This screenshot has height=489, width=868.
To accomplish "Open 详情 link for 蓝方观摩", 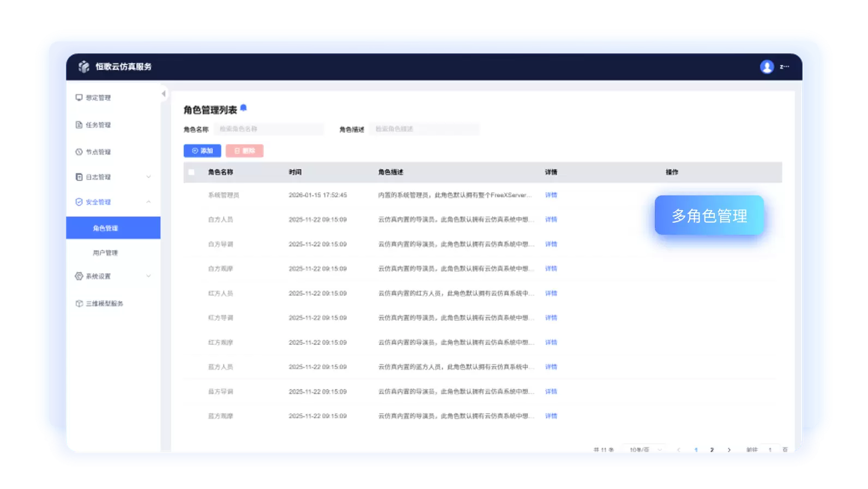I will click(551, 416).
